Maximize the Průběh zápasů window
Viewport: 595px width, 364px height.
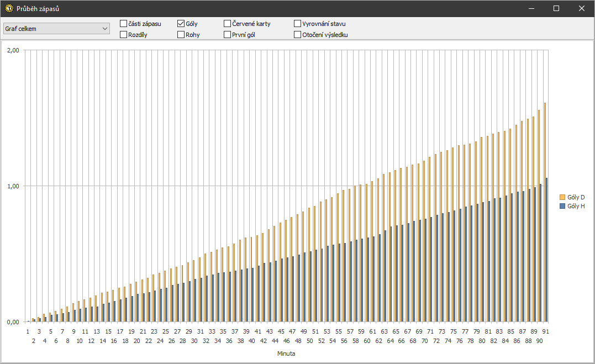(556, 8)
